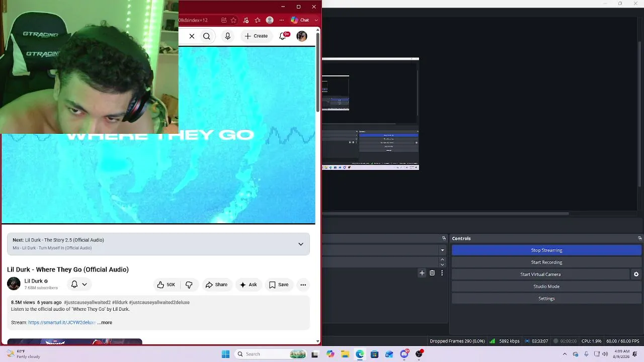Open the OBS dropdown arrow left of Controls
Image resolution: width=644 pixels, height=362 pixels.
tap(443, 250)
